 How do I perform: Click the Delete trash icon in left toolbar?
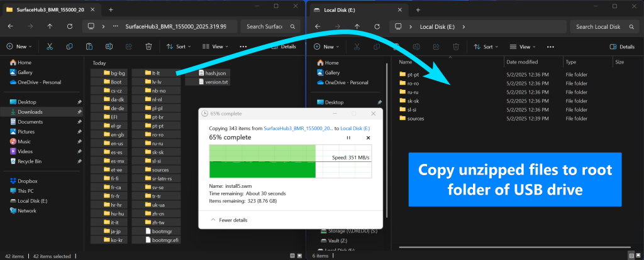(x=149, y=46)
